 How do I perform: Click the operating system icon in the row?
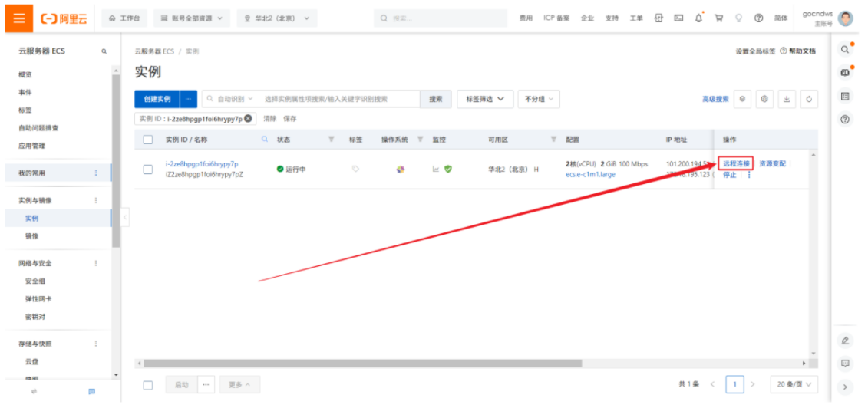pos(401,170)
